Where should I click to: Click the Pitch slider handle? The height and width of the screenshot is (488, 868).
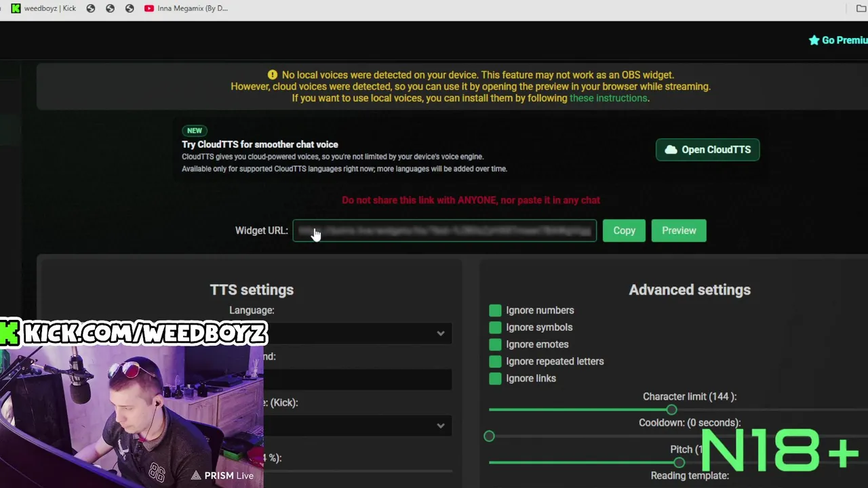679,462
